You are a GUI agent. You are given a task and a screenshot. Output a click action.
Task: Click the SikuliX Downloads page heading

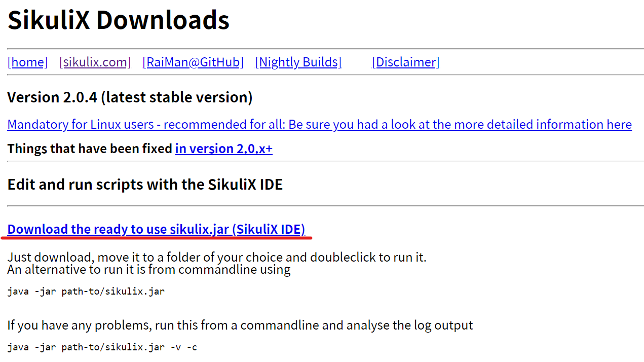(x=119, y=20)
